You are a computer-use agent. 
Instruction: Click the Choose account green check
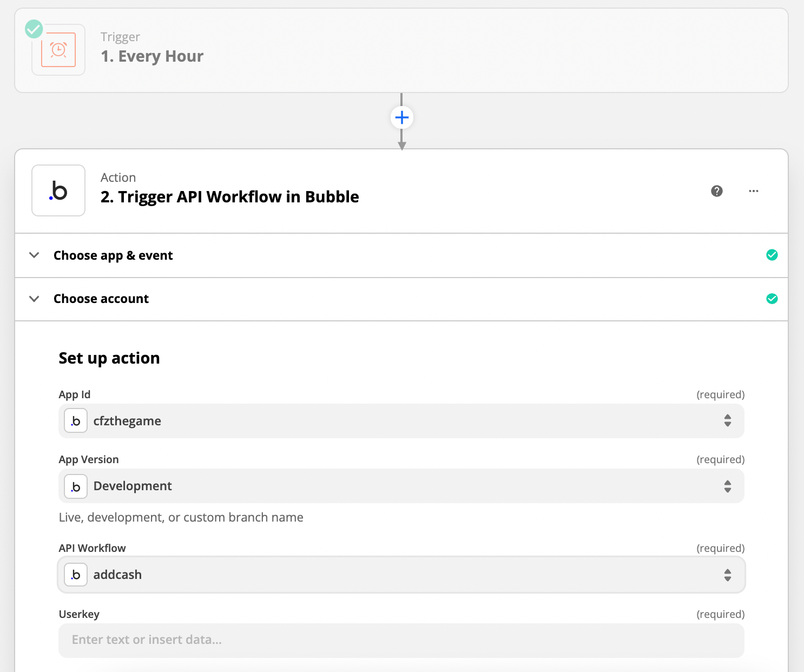(772, 299)
